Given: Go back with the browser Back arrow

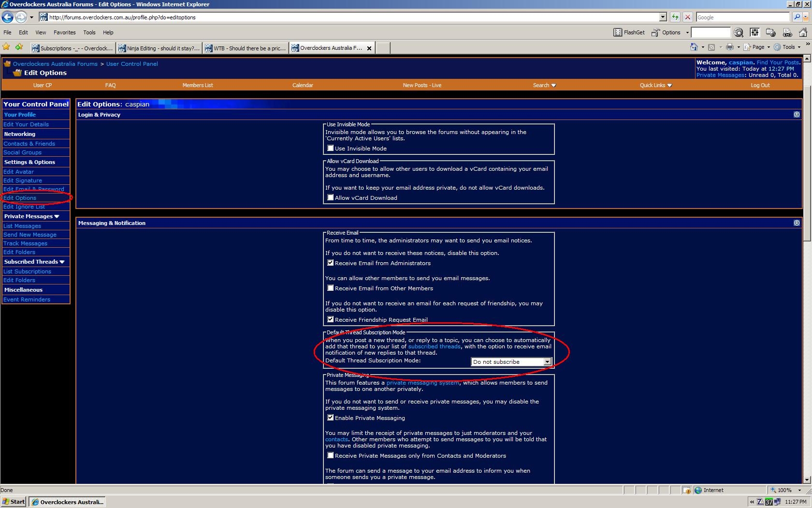Looking at the screenshot, I should coord(7,17).
